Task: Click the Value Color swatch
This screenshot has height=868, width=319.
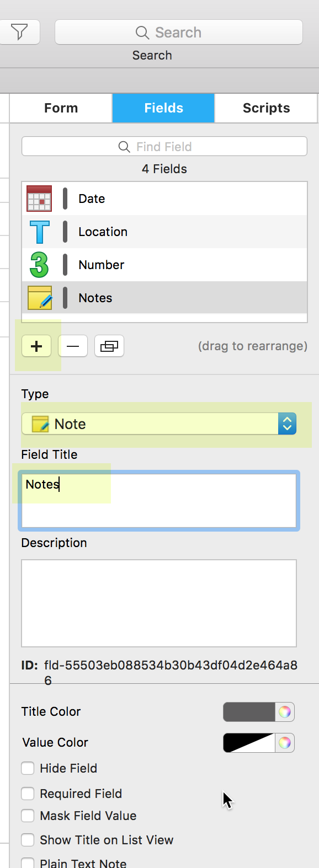Action: coord(249,743)
